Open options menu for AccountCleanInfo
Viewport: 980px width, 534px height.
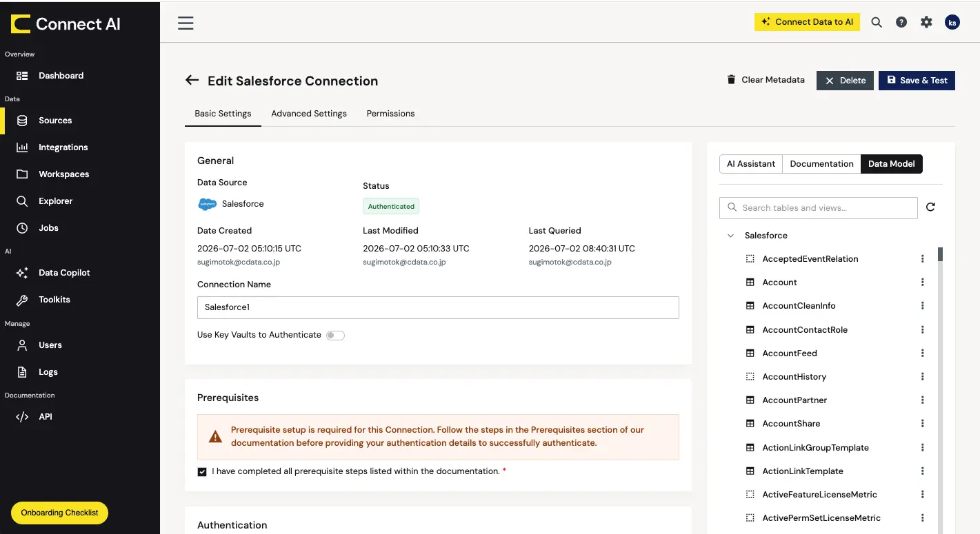[x=923, y=306]
